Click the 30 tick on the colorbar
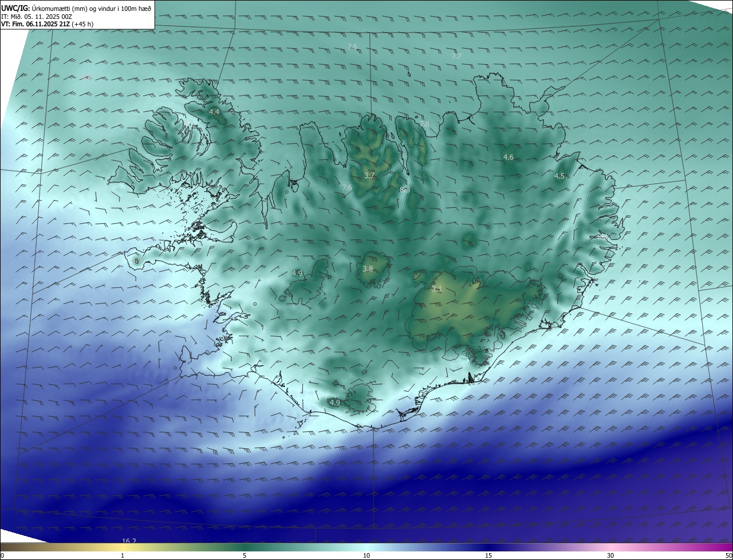This screenshot has width=733, height=560. click(610, 555)
